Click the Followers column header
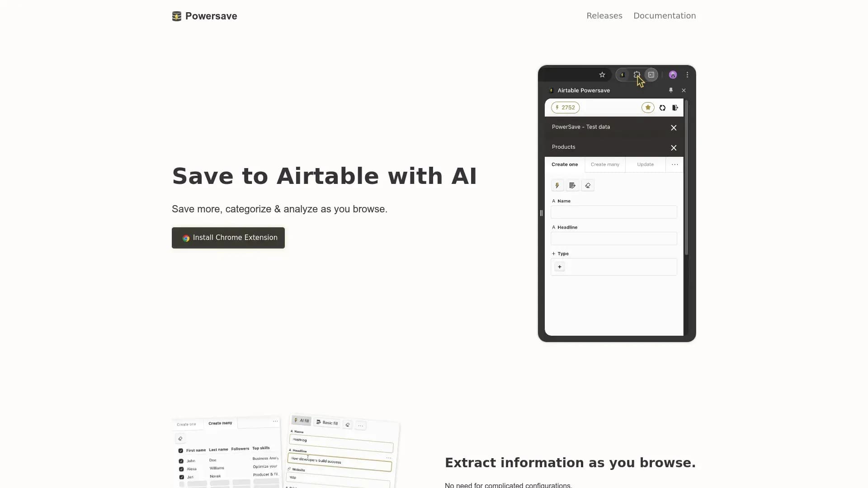The width and height of the screenshot is (868, 488). [x=240, y=449]
